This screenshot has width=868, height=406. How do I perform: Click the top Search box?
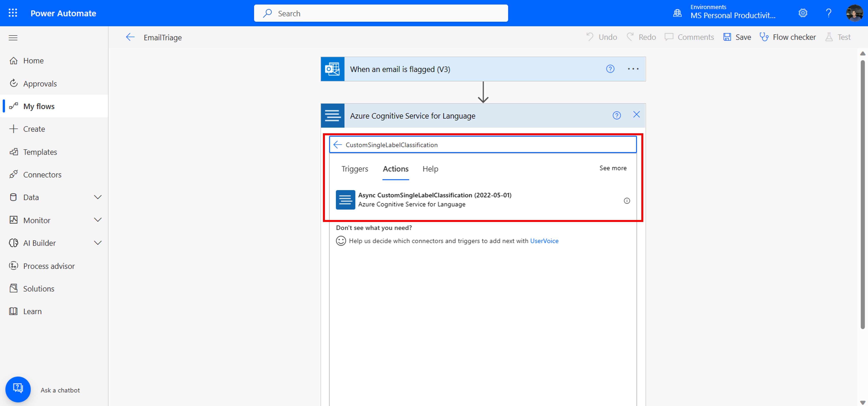(381, 13)
